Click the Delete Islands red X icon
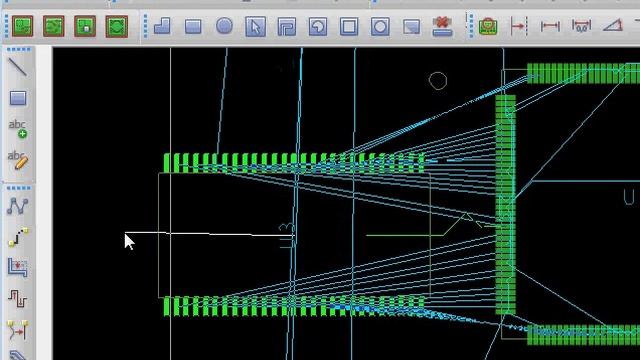640x360 pixels. [x=442, y=27]
